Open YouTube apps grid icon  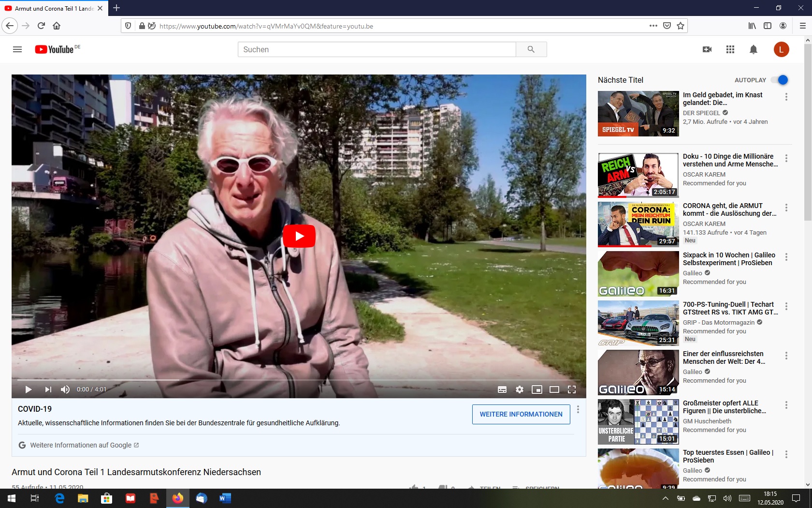730,49
